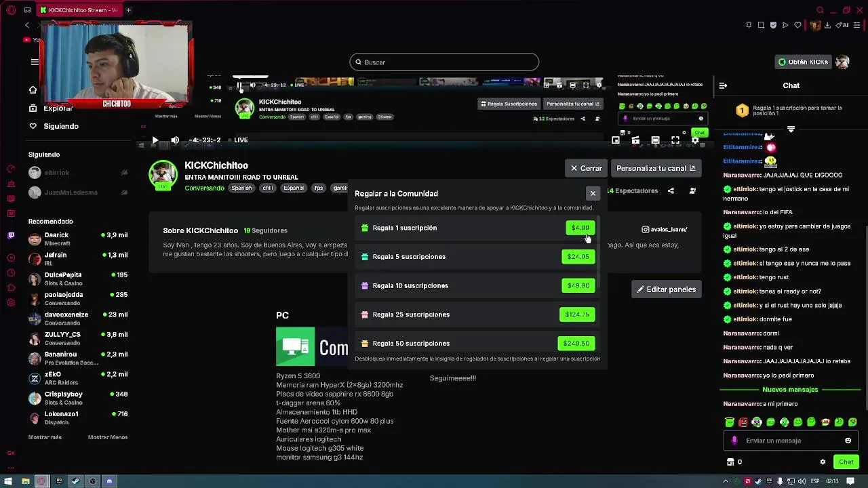Close the Regalar a la Comunidad dialog
This screenshot has width=868, height=488.
(593, 194)
